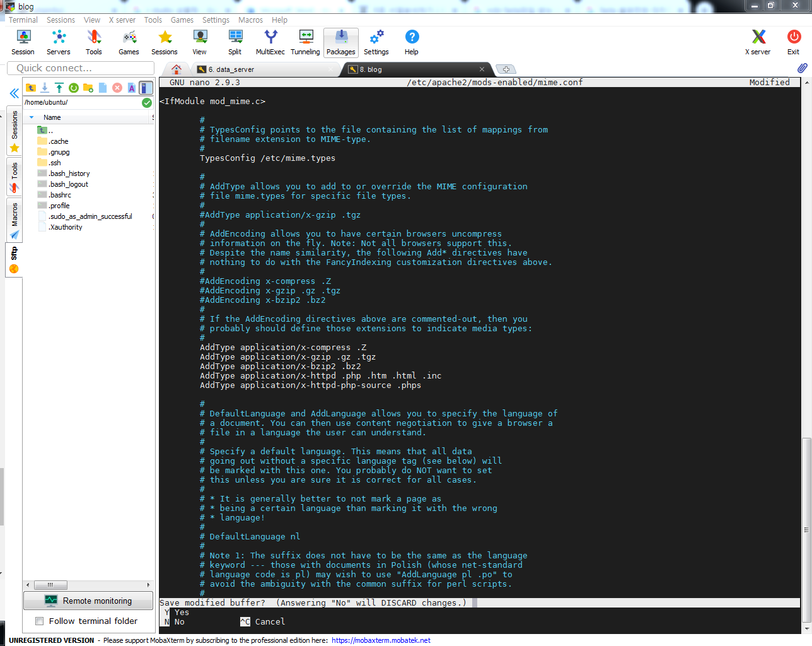Select the .gnupg folder
This screenshot has width=812, height=646.
click(x=59, y=152)
